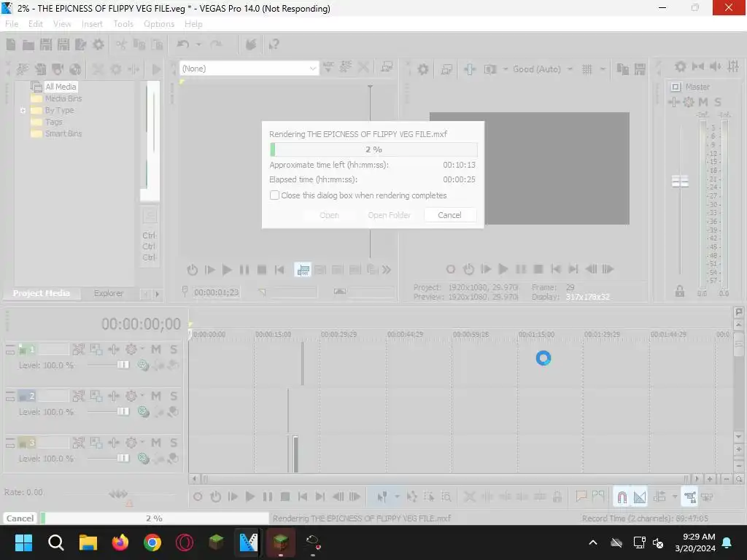
Task: Click the track 2 Level slider handle
Action: pyautogui.click(x=123, y=411)
